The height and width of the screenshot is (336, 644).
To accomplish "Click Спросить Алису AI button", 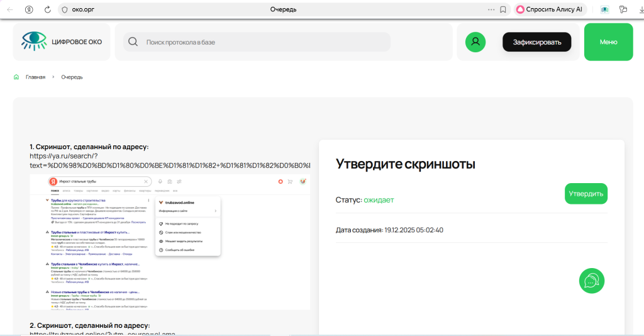I will (550, 9).
